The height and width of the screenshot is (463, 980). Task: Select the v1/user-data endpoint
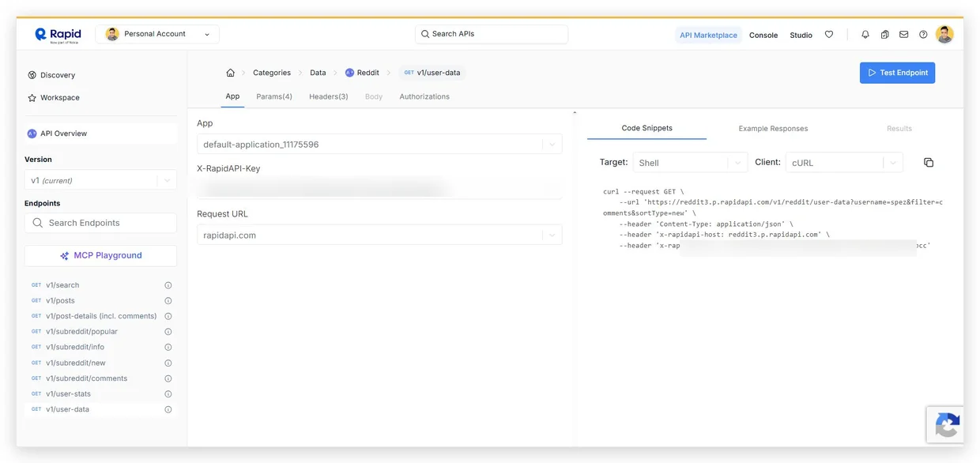pyautogui.click(x=67, y=409)
